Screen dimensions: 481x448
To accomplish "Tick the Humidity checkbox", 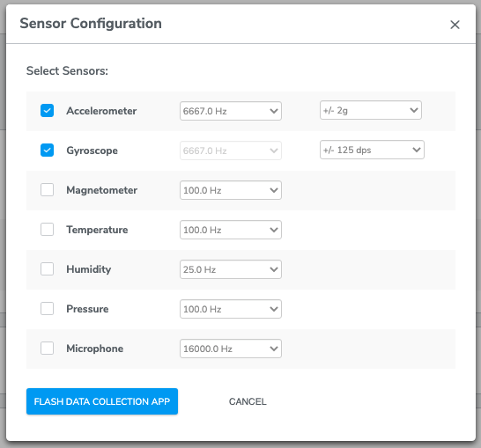I will click(x=48, y=269).
